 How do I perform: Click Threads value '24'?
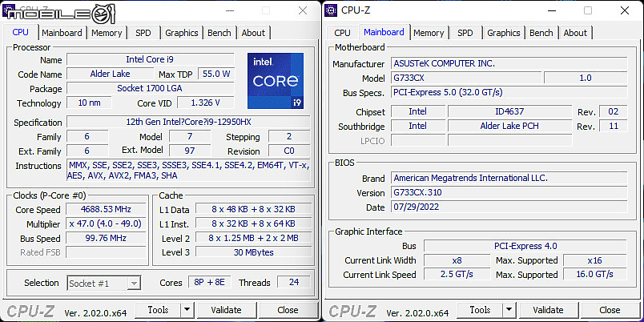pyautogui.click(x=294, y=282)
